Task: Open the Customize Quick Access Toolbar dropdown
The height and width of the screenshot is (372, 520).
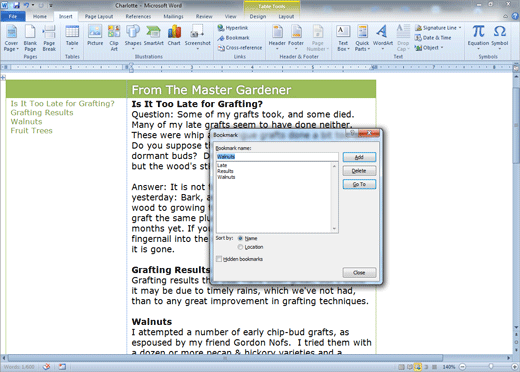Action: (x=51, y=5)
